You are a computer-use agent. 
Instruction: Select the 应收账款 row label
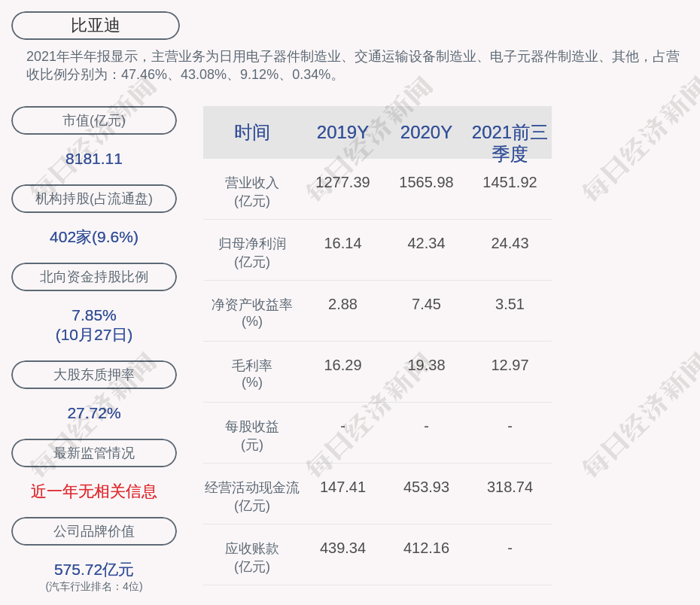[x=252, y=557]
